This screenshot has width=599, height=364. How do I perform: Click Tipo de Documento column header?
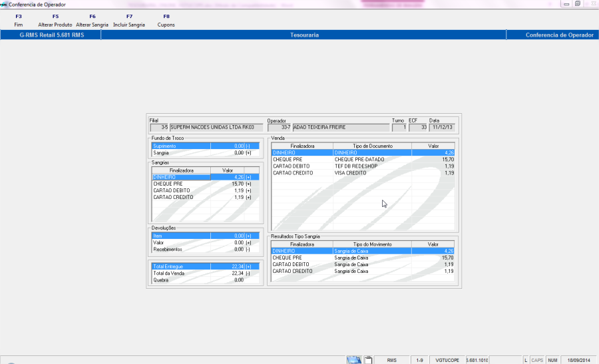(x=373, y=146)
